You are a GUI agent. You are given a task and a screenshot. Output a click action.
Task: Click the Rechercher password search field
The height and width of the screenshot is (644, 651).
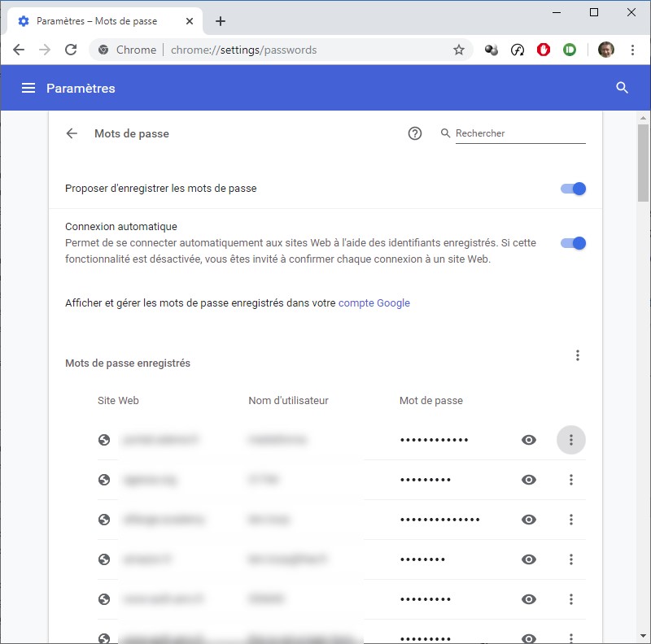coord(519,133)
